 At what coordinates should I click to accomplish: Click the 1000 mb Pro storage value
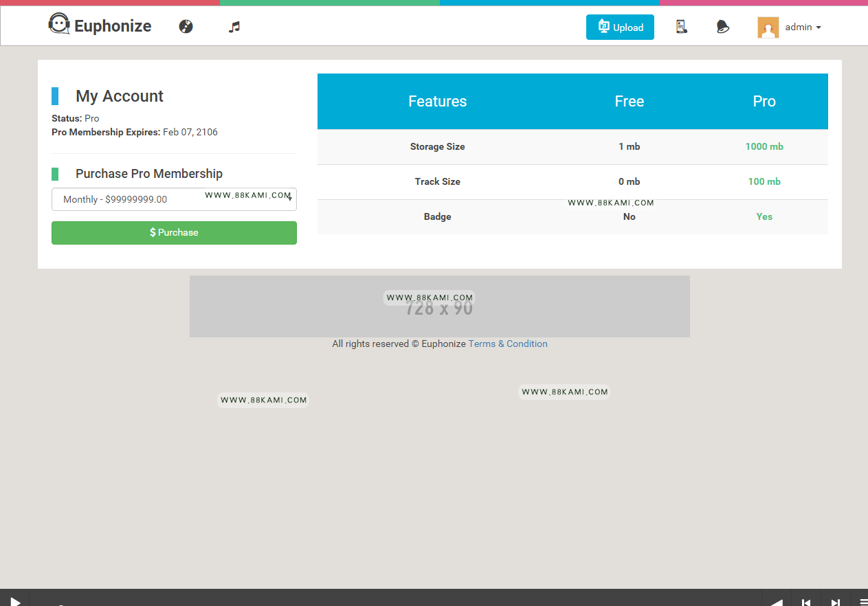click(x=764, y=146)
